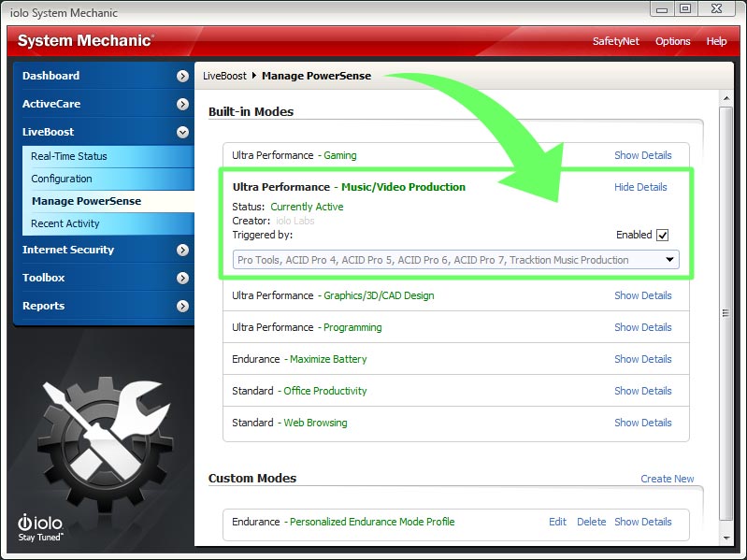Image resolution: width=747 pixels, height=560 pixels.
Task: Maximize the System Mechanic window
Action: click(685, 9)
